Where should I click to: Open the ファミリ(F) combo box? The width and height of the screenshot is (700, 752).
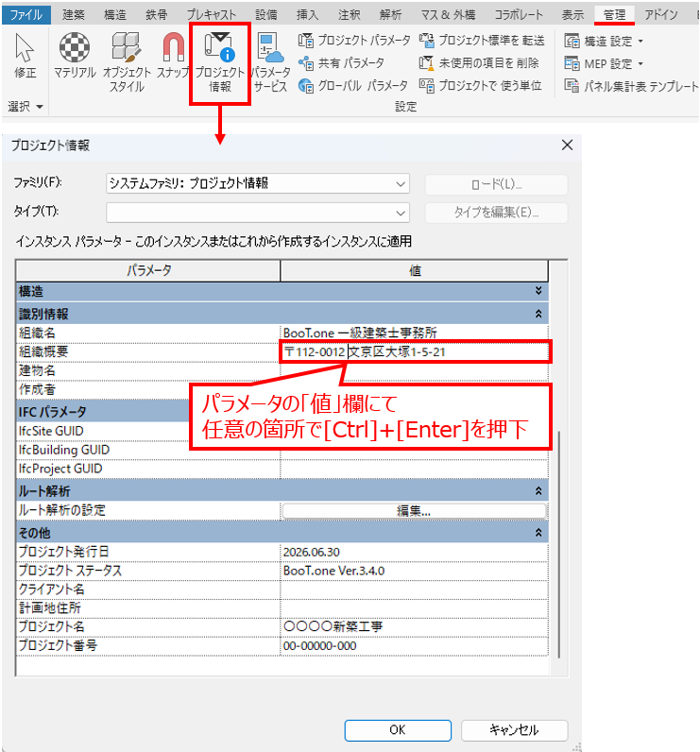(258, 183)
